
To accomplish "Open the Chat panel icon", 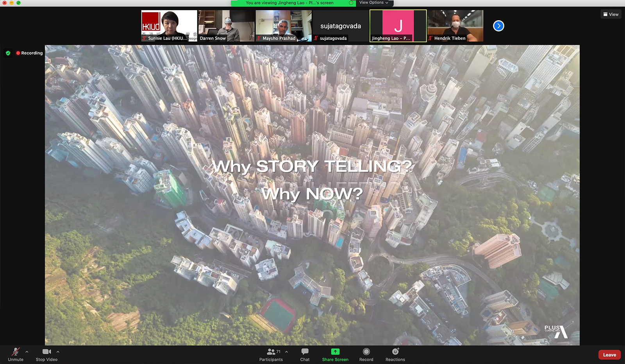I will (x=305, y=352).
